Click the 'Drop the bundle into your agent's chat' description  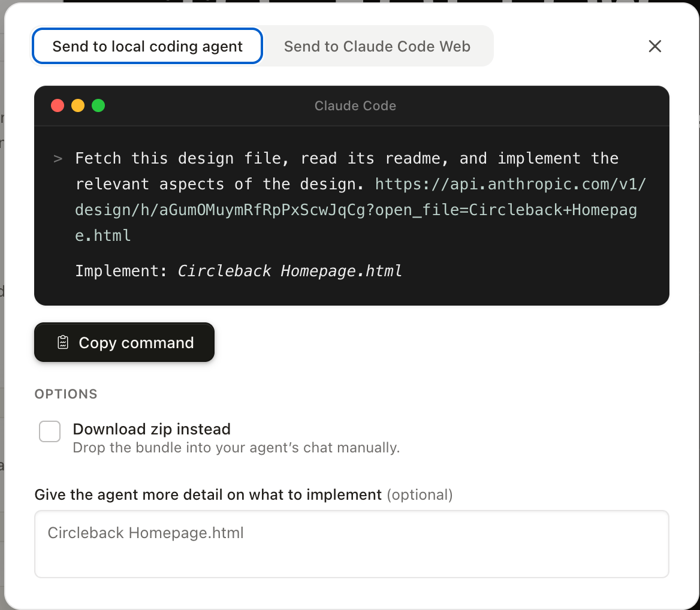click(x=236, y=448)
